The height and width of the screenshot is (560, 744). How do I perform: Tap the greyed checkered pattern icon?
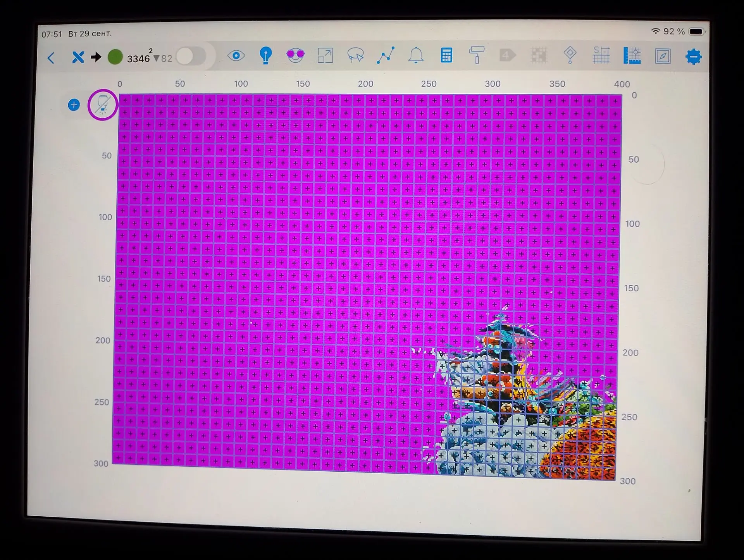(x=539, y=55)
